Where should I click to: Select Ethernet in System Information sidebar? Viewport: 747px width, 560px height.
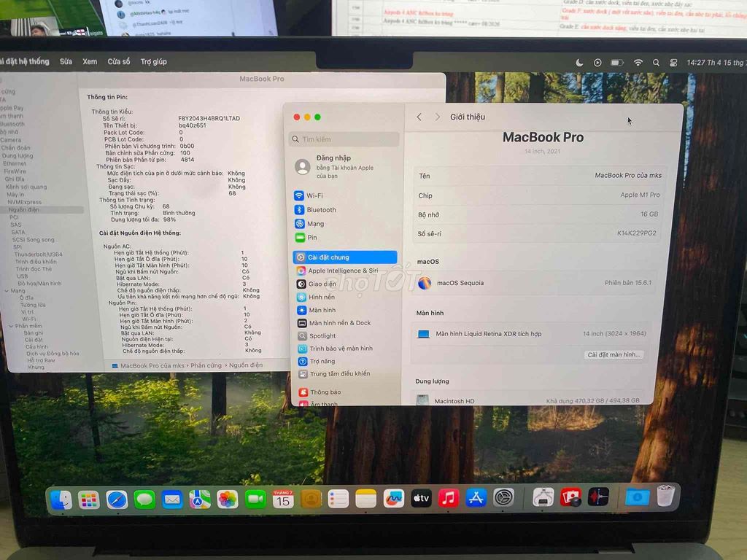15,163
